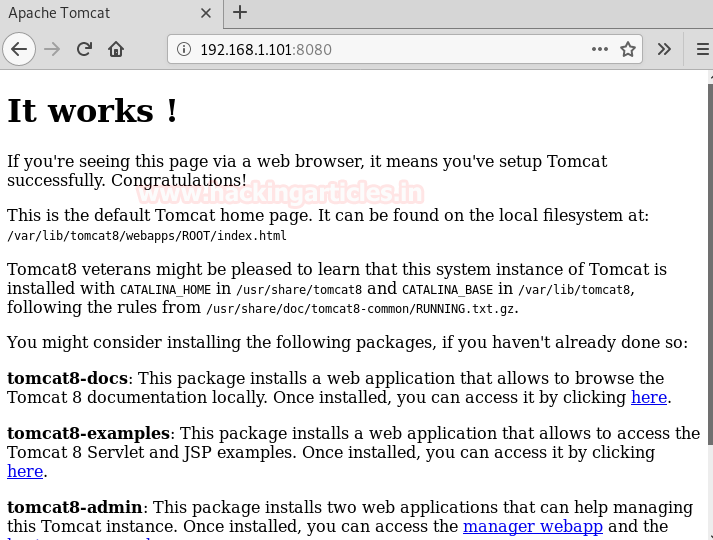Image resolution: width=713 pixels, height=540 pixels.
Task: Open the Firefox hamburger menu
Action: (703, 49)
